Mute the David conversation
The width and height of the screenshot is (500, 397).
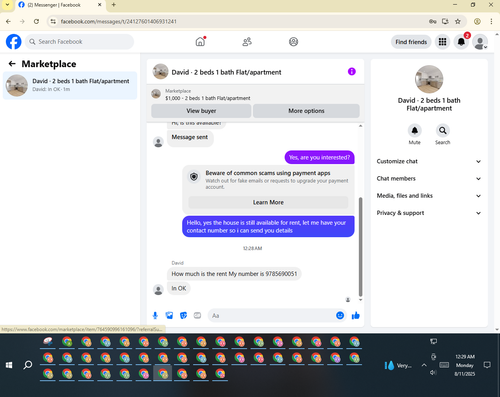coord(415,130)
